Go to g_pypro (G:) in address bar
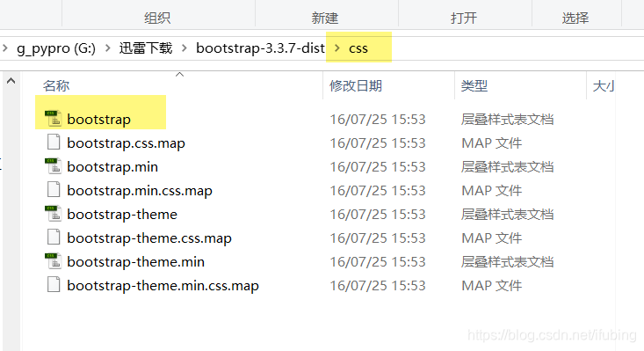This screenshot has width=644, height=351. coord(56,48)
